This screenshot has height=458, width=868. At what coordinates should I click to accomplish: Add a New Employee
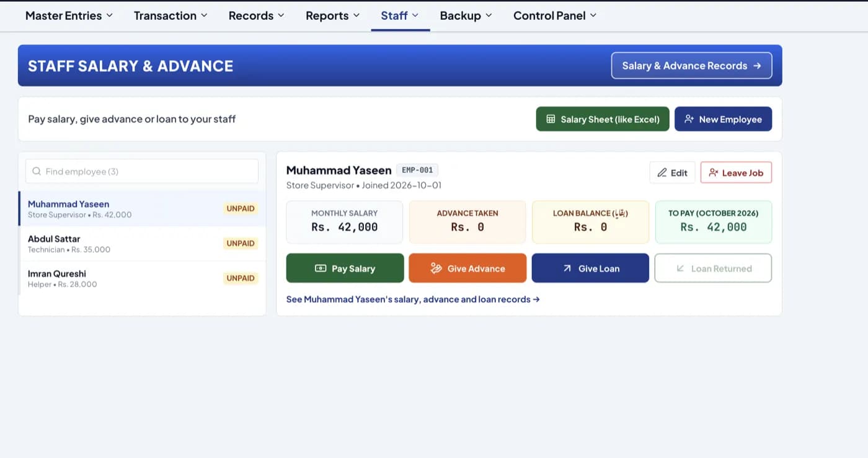click(x=723, y=119)
